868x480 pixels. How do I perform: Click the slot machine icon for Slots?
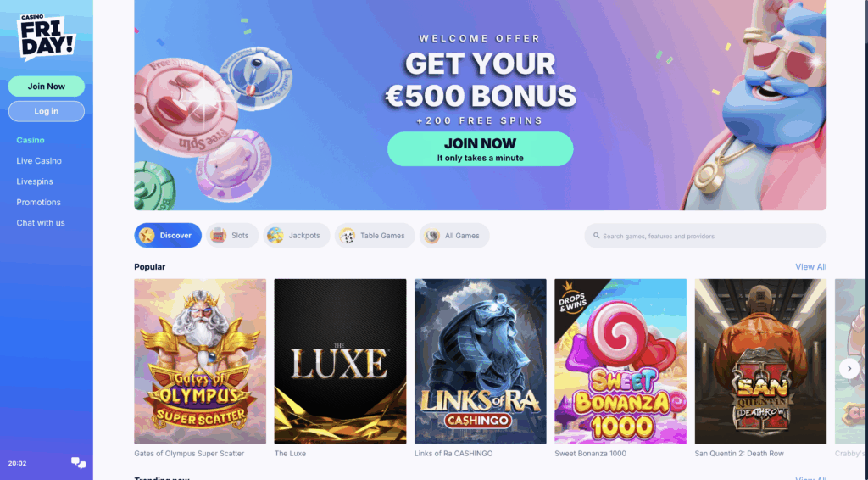point(219,235)
